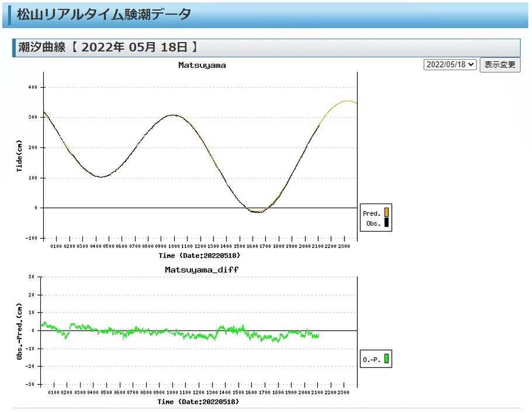The width and height of the screenshot is (532, 413).
Task: Click the 表示変更 button
Action: point(500,64)
